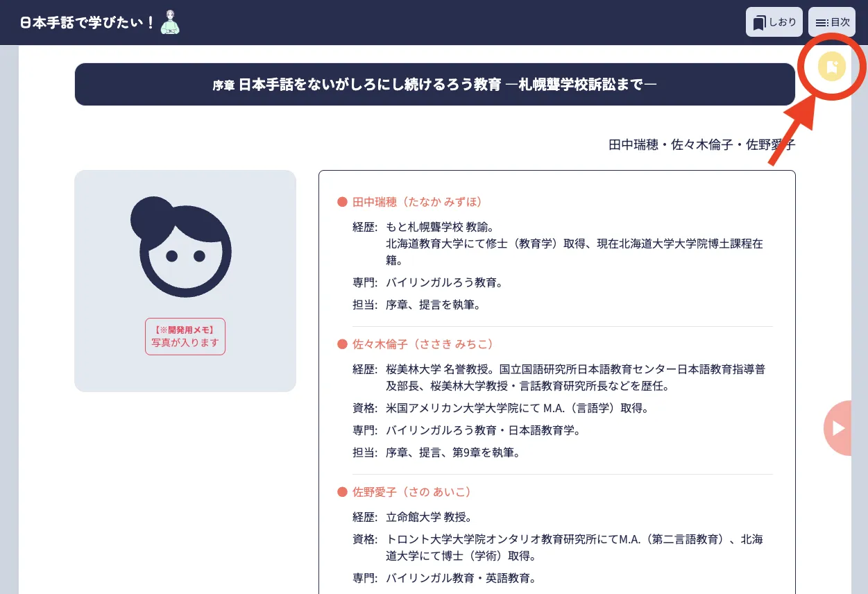Select the 佐野愛子（さの あいこ）heading
The image size is (868, 594).
click(x=411, y=492)
